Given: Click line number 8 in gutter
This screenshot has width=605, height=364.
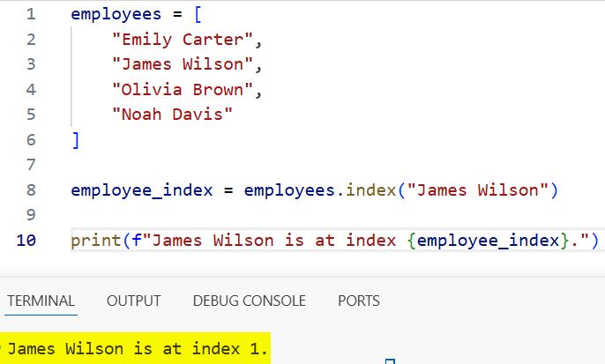Looking at the screenshot, I should (x=31, y=190).
